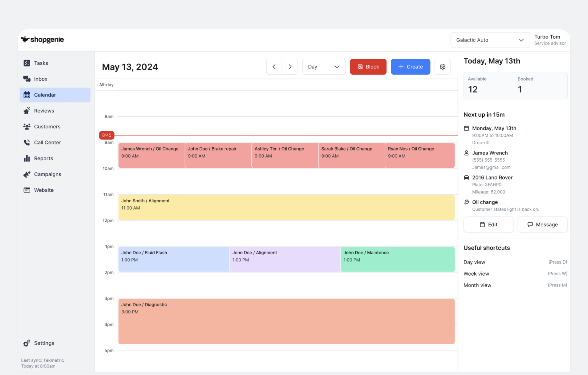Open Turbo Tom user profile menu
The width and height of the screenshot is (588, 375).
point(550,40)
